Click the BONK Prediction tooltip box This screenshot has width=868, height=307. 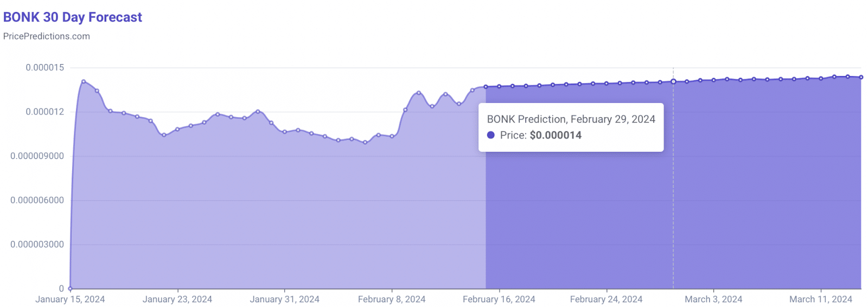[x=571, y=127]
